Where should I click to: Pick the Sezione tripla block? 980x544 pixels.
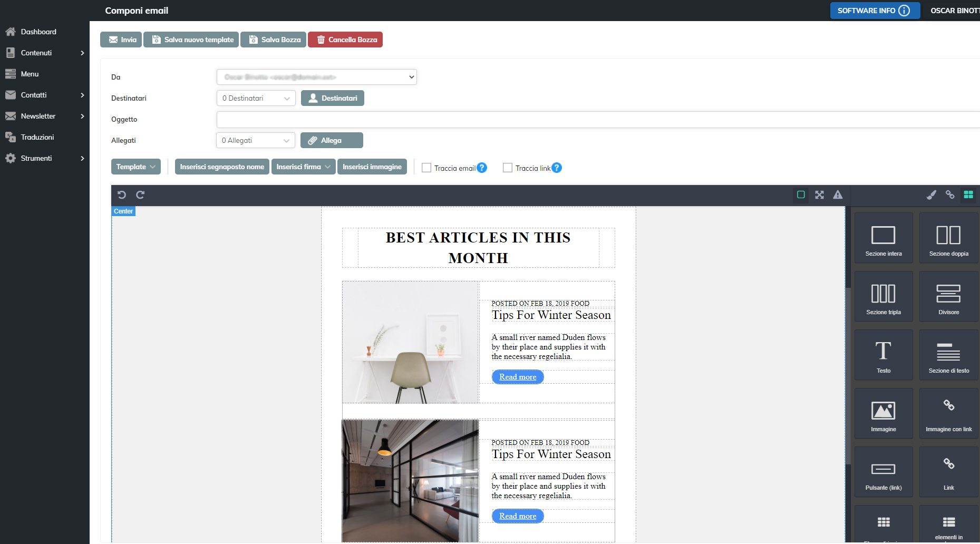[x=884, y=296]
